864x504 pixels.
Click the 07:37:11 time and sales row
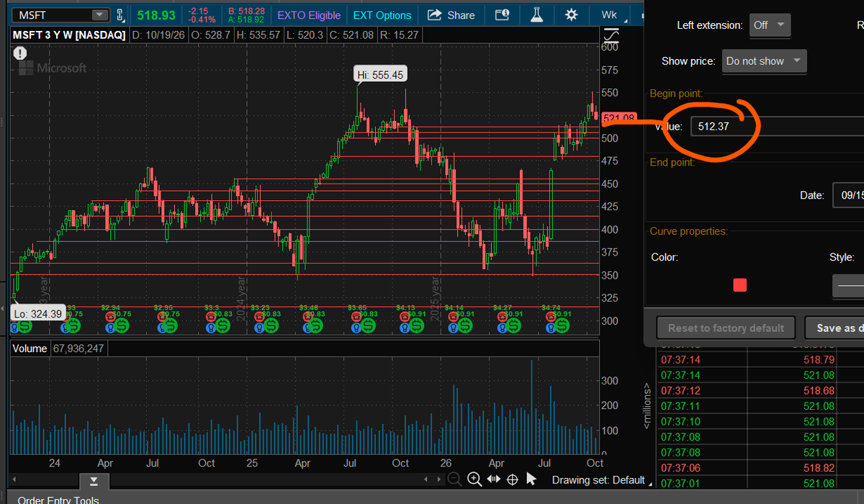click(x=760, y=406)
